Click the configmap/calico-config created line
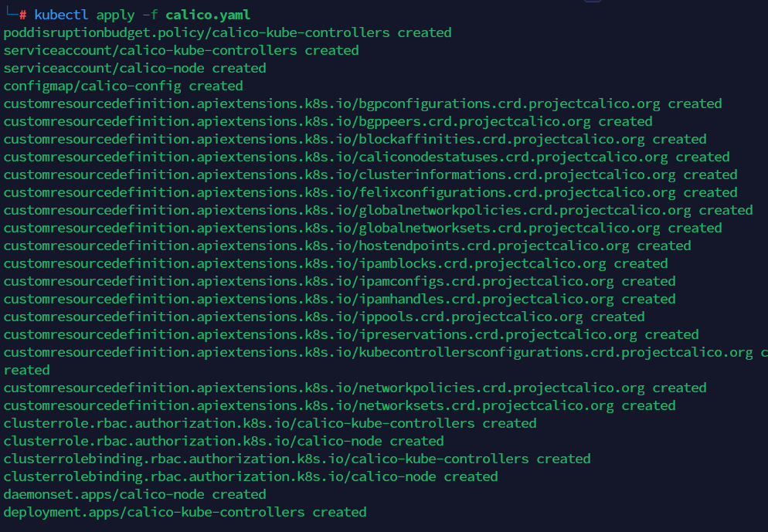 123,86
